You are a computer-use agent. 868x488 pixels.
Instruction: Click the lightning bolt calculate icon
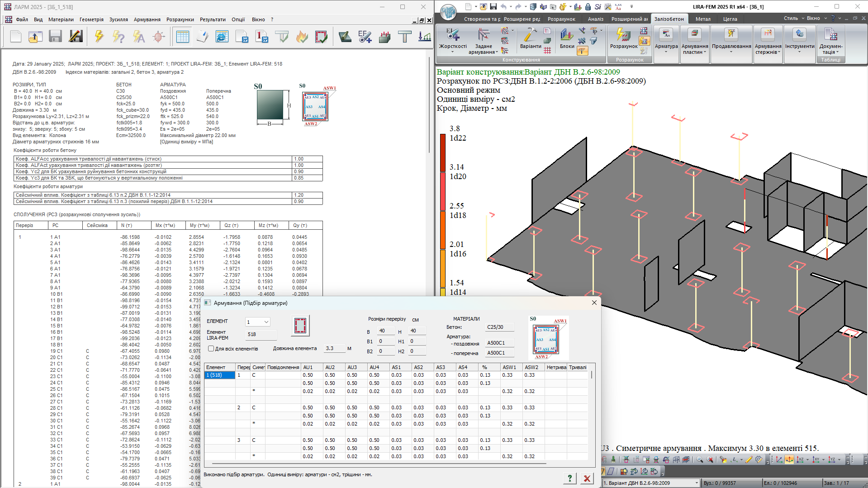point(99,37)
